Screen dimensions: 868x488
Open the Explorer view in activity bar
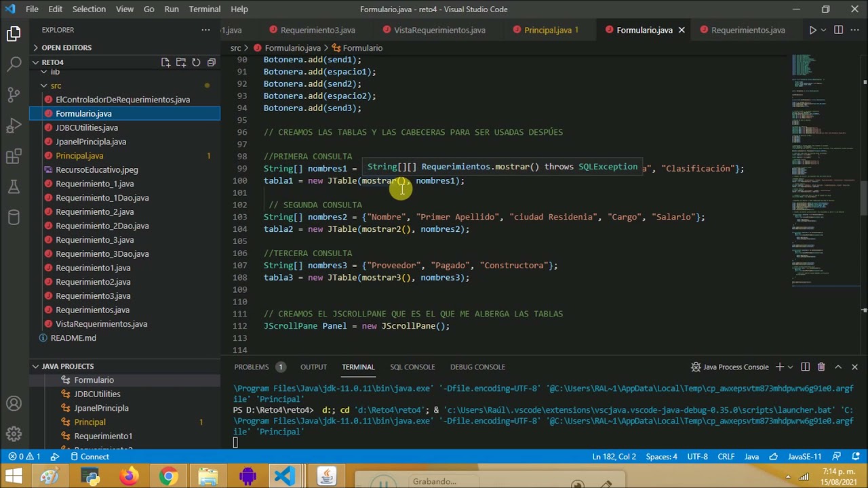[14, 33]
